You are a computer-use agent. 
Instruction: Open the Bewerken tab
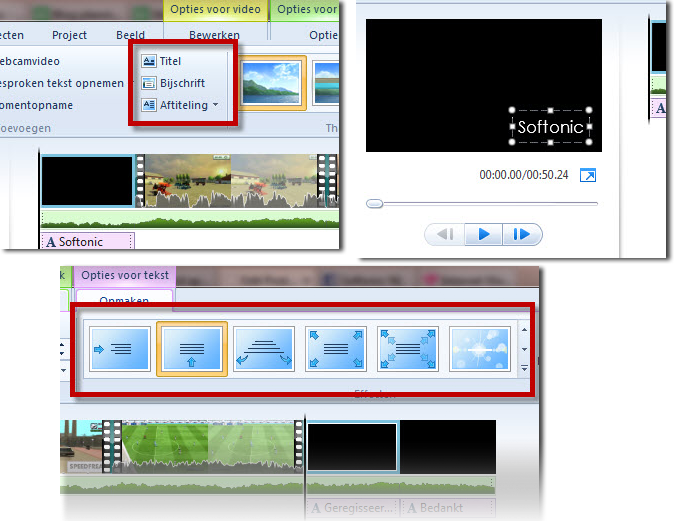point(214,35)
